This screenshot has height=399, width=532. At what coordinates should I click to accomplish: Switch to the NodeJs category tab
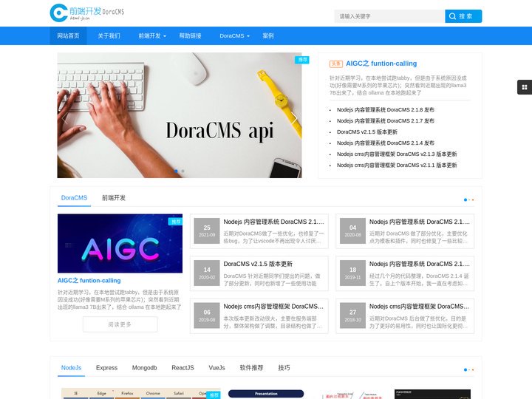(x=71, y=368)
